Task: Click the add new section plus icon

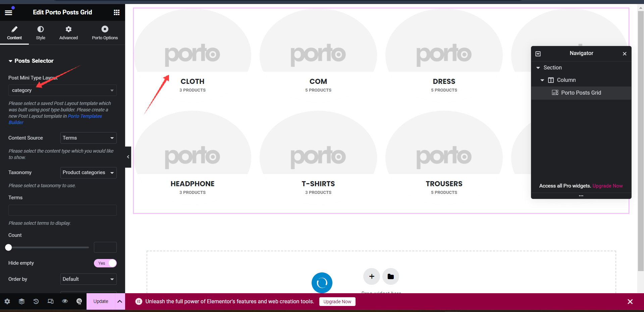Action: [x=372, y=276]
